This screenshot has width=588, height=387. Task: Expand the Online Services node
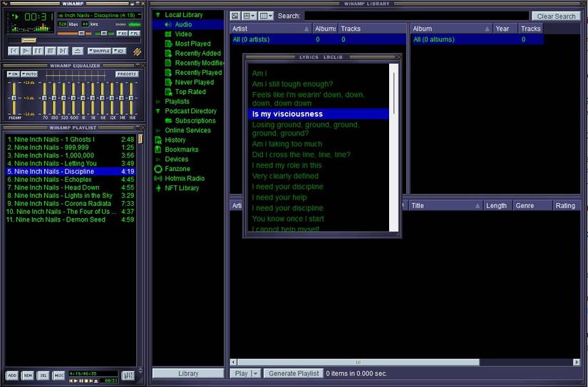click(158, 130)
